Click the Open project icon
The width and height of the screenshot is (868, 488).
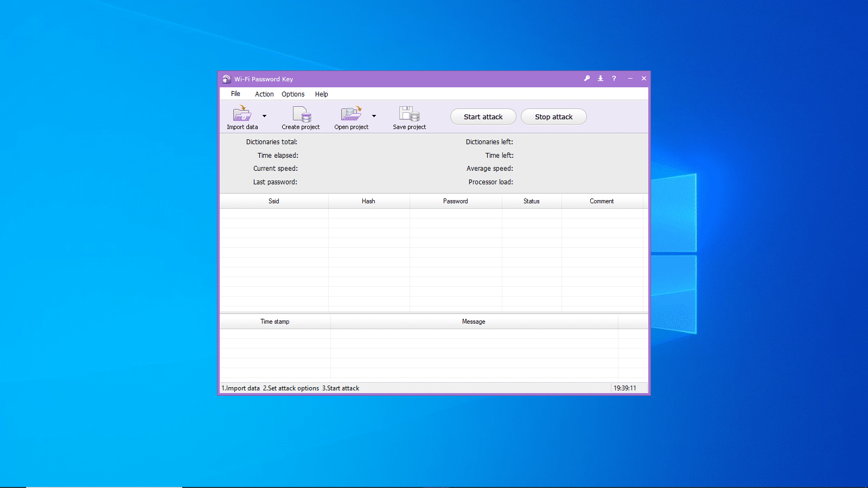[351, 114]
